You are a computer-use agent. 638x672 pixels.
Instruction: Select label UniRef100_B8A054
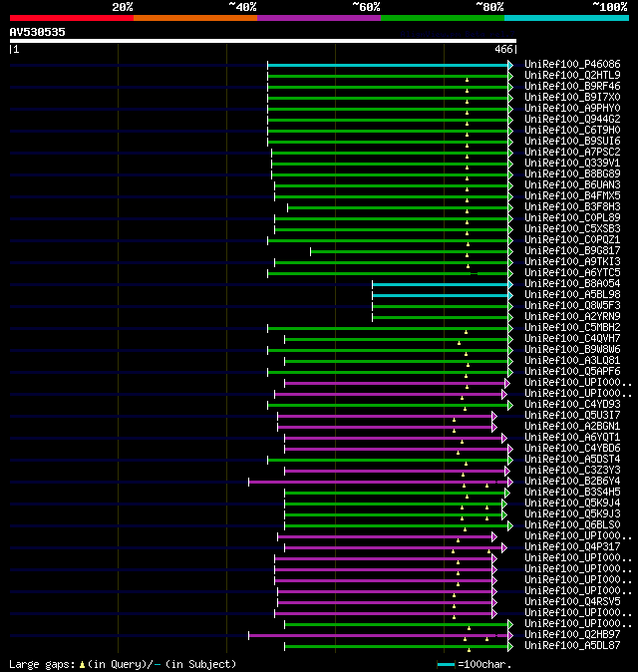pos(572,284)
